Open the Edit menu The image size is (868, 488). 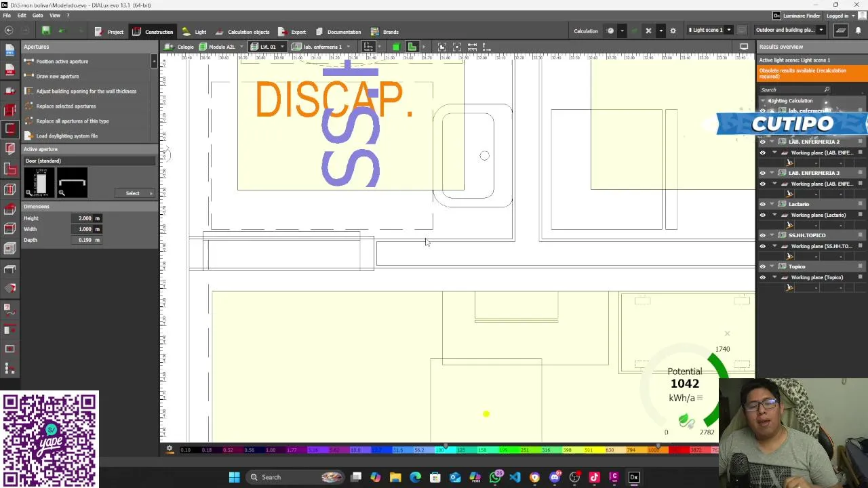(x=22, y=15)
